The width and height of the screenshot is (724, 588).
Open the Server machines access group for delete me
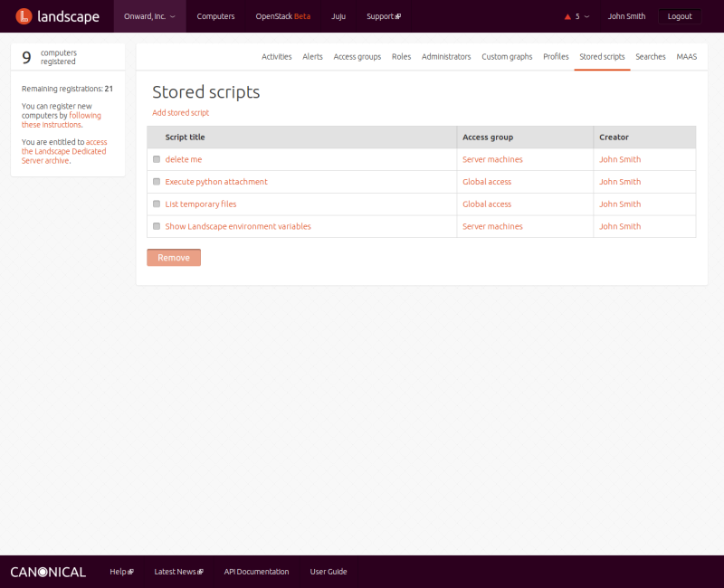tap(492, 159)
